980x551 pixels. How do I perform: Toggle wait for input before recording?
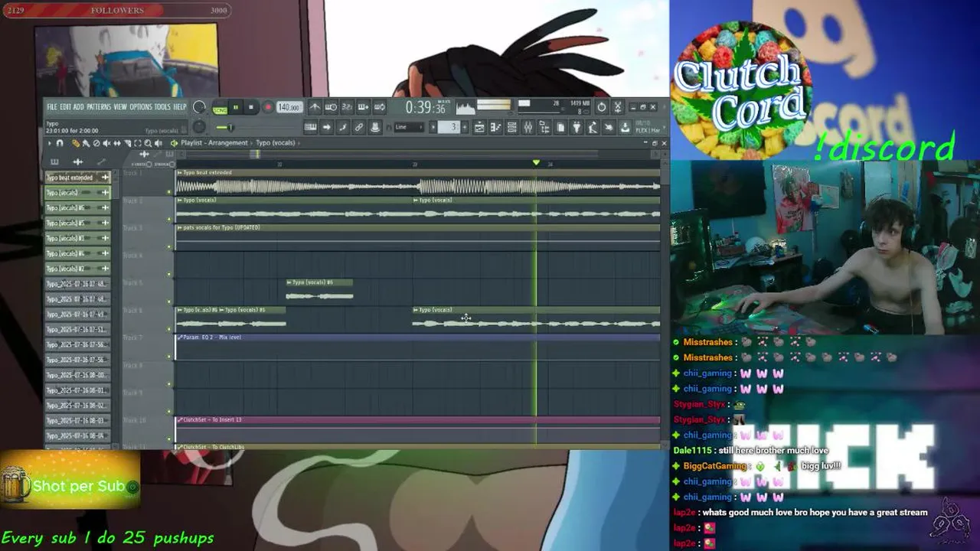[x=331, y=107]
